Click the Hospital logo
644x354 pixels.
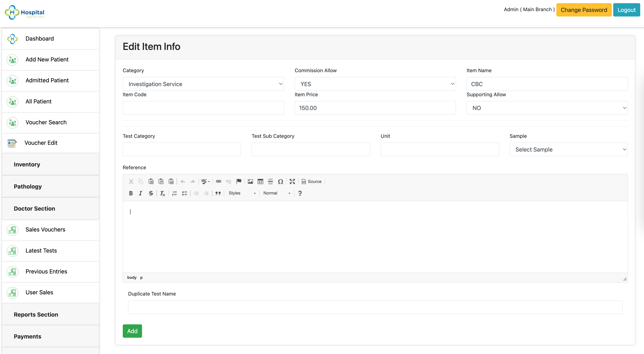24,13
